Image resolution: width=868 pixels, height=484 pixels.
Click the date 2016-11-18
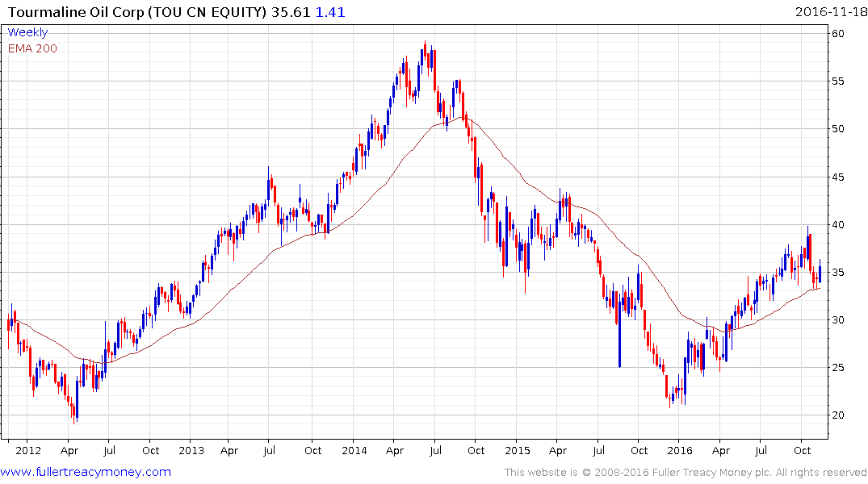[x=830, y=12]
